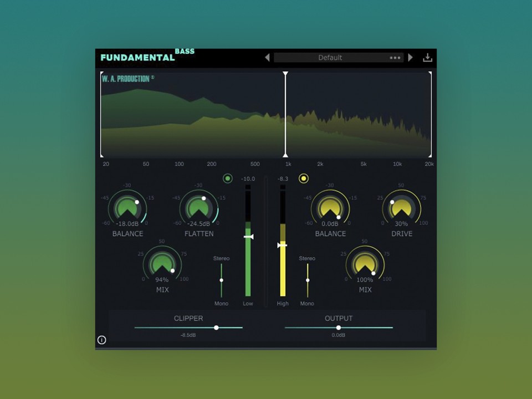
Task: Enable the yellow High band listen toggle
Action: tap(303, 178)
